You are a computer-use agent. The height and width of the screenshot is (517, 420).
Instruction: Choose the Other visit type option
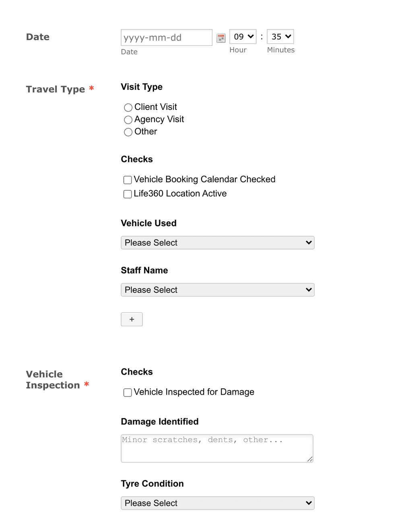[x=128, y=132]
